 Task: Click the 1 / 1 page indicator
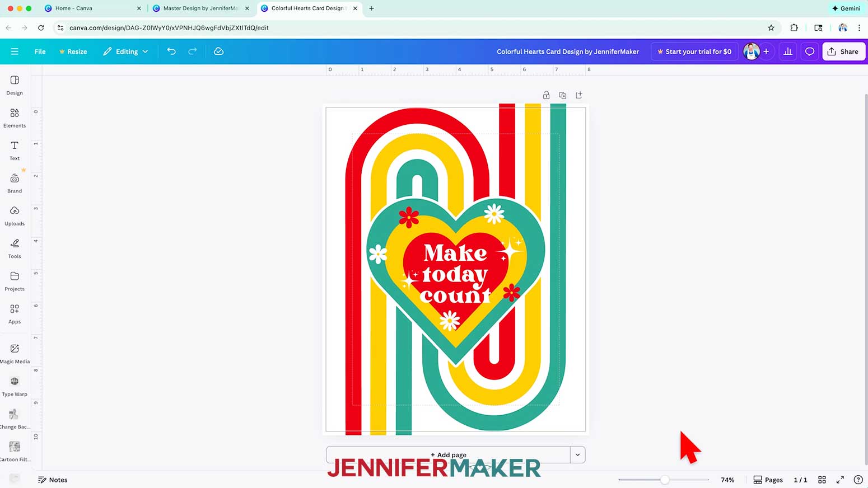[800, 480]
